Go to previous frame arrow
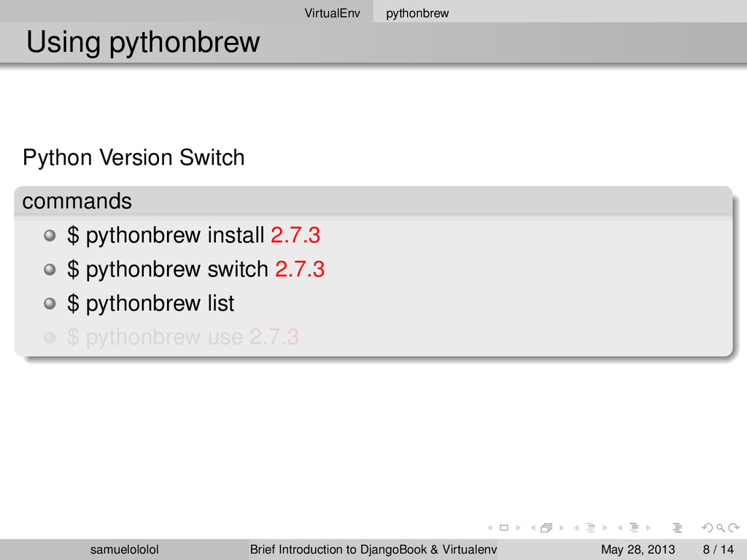Screen dimensions: 747x560 (x=533, y=528)
